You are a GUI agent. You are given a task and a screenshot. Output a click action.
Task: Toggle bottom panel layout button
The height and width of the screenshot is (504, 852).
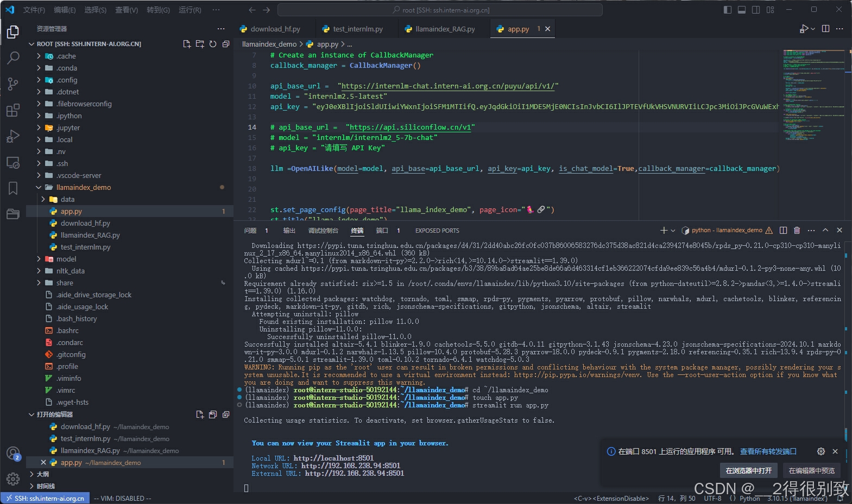[x=742, y=10]
